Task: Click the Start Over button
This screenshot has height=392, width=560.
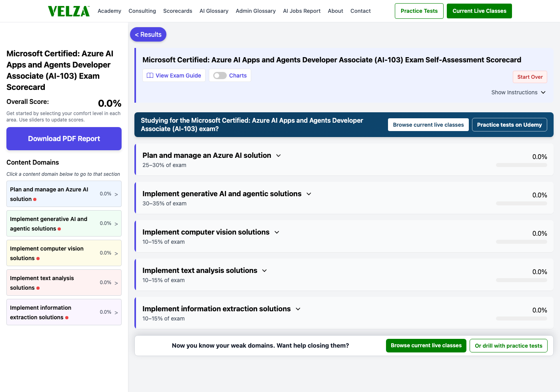Action: click(x=530, y=77)
